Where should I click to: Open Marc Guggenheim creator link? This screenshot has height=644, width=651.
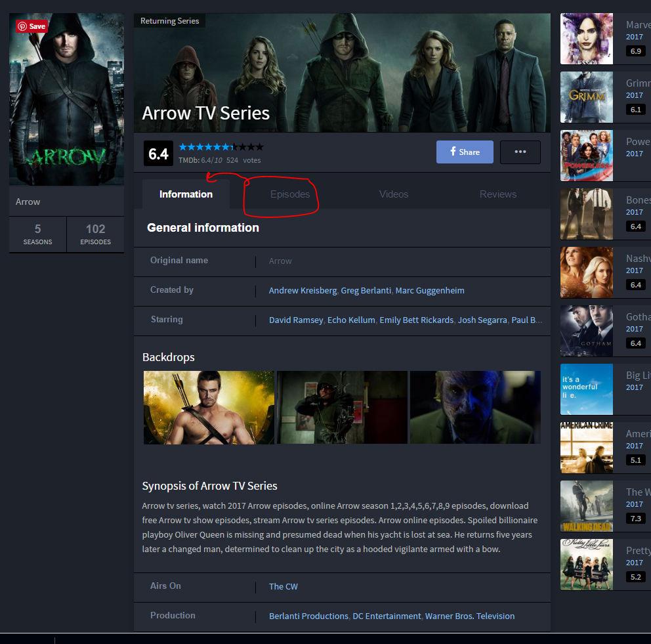coord(430,290)
